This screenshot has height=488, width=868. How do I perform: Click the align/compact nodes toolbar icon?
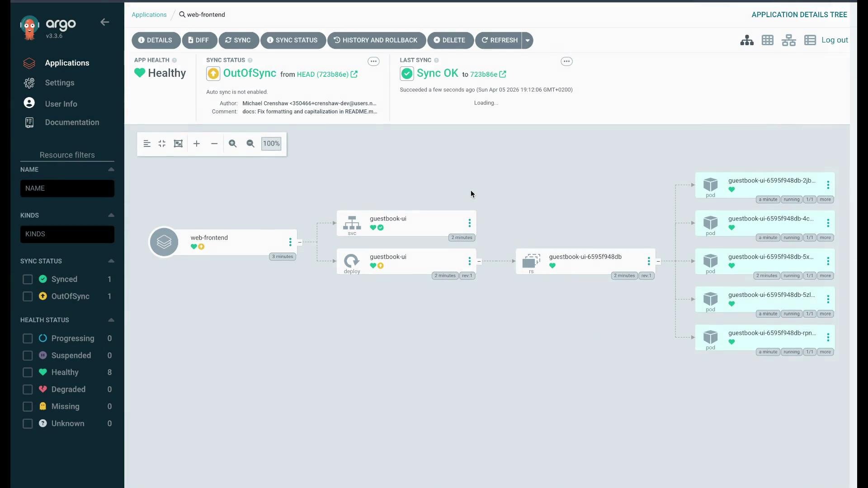147,144
